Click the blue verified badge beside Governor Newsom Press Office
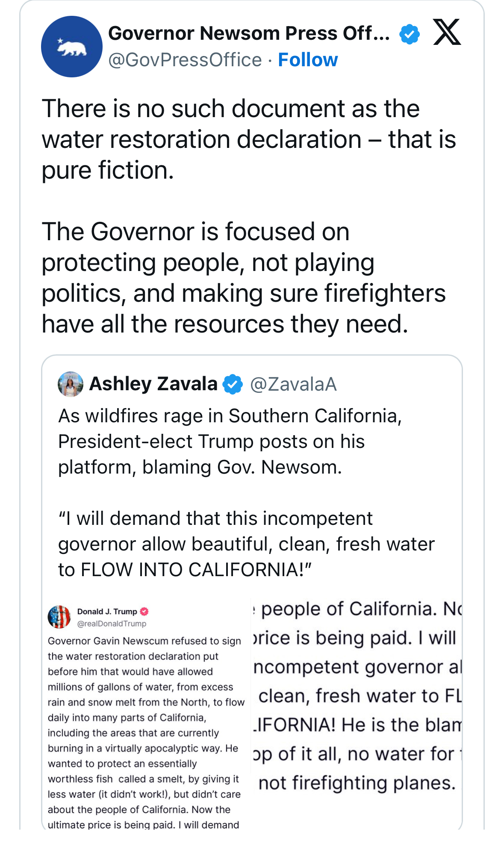The width and height of the screenshot is (504, 845). point(410,34)
